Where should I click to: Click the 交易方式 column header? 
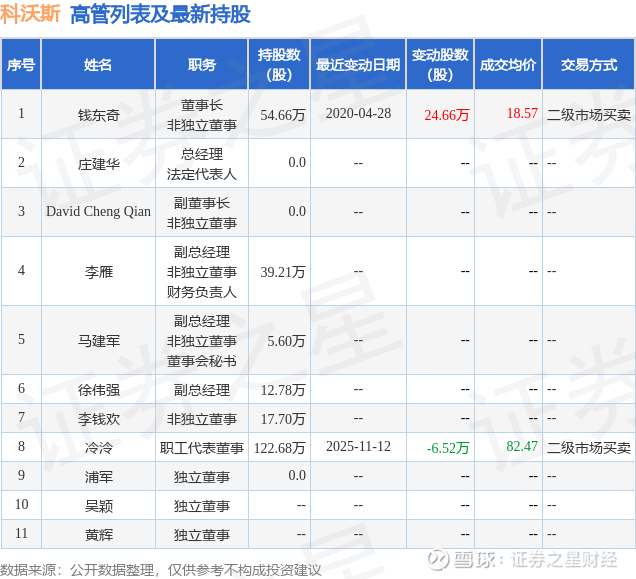[x=589, y=65]
